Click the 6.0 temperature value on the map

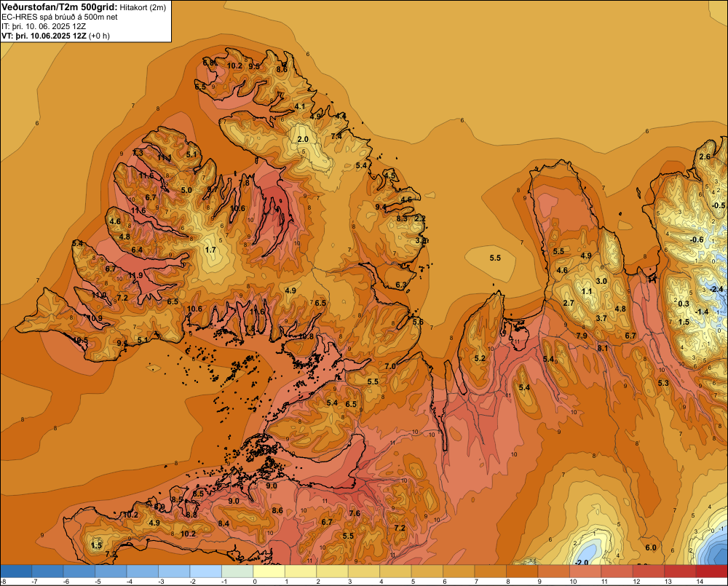click(x=651, y=547)
